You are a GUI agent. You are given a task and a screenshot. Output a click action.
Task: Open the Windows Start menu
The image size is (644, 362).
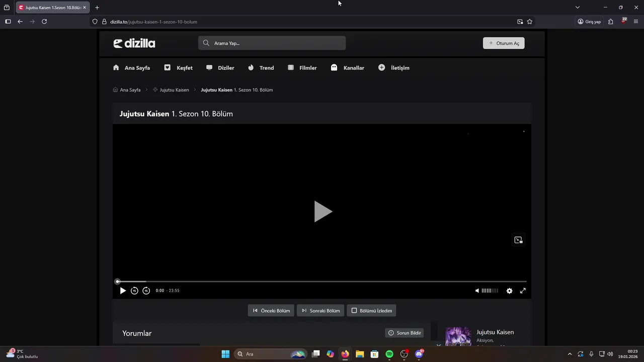tap(225, 354)
